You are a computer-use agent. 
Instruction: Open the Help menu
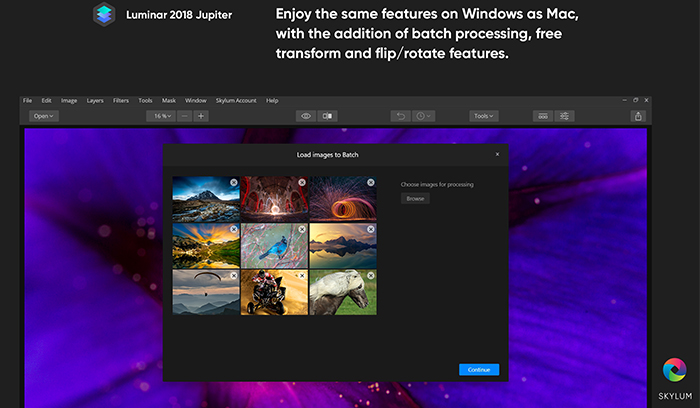(272, 100)
